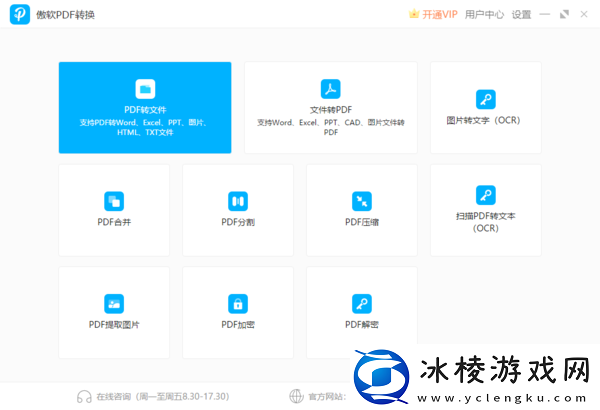Click the PDF解密 label

click(x=362, y=325)
